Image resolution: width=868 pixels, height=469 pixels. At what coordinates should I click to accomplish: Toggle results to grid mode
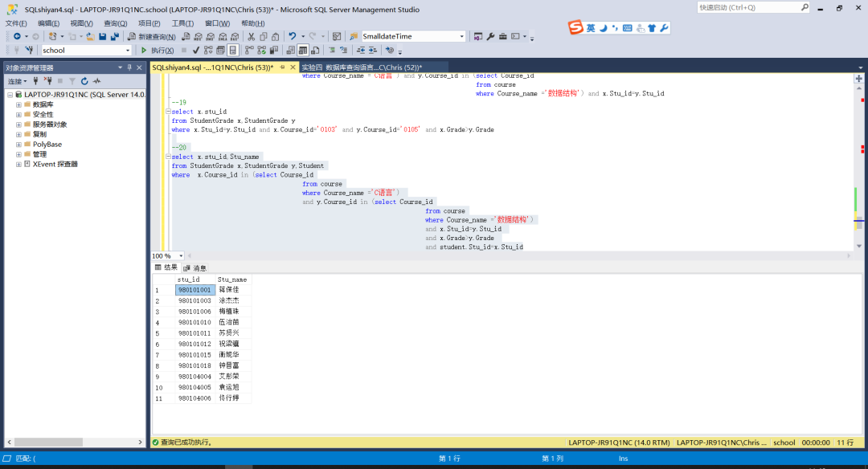303,51
